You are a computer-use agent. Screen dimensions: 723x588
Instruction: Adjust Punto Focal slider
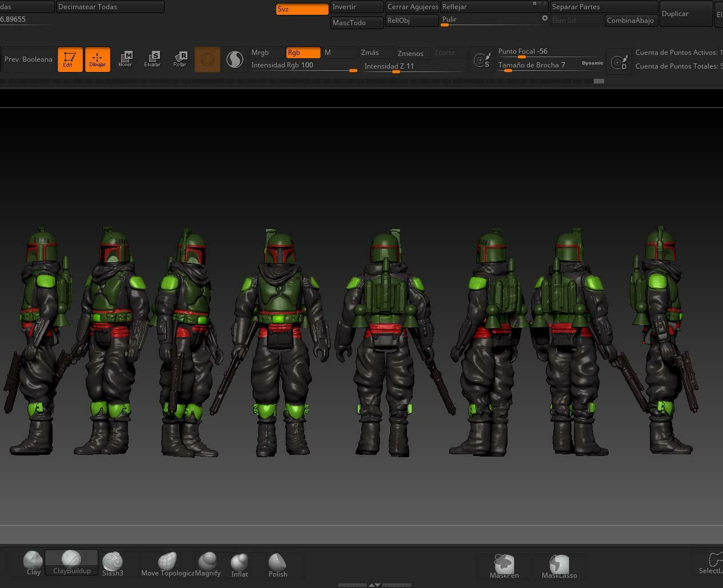[x=550, y=52]
